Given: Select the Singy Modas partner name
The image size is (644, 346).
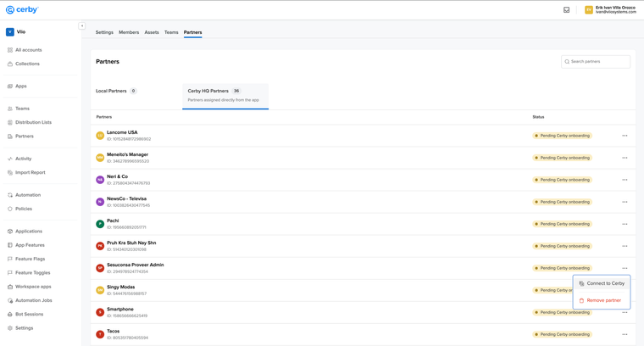Looking at the screenshot, I should tap(120, 287).
